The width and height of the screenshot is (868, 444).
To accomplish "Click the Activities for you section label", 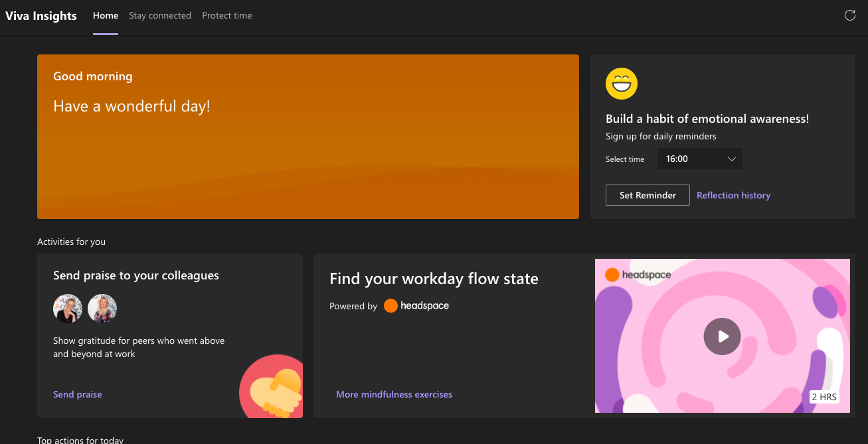I will (71, 242).
